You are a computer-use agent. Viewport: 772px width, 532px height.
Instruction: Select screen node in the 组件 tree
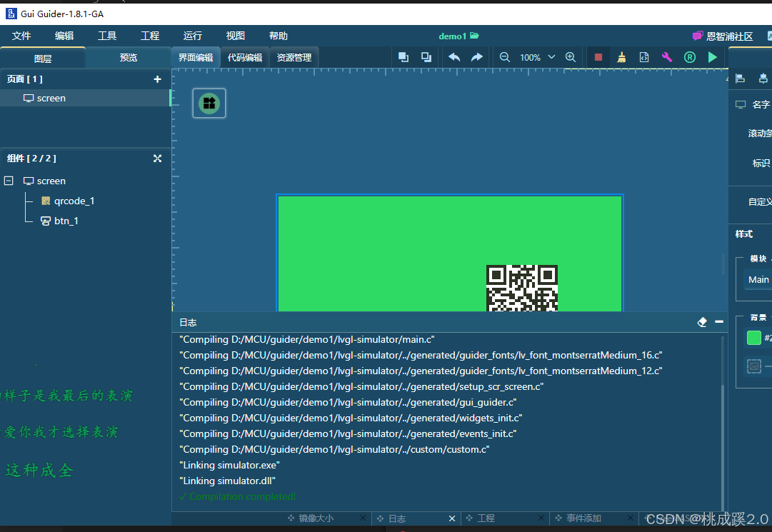(x=51, y=181)
